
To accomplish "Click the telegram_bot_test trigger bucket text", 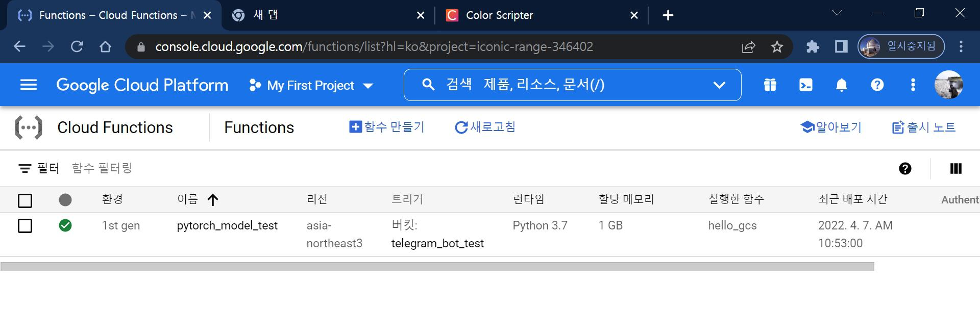I will click(x=437, y=243).
